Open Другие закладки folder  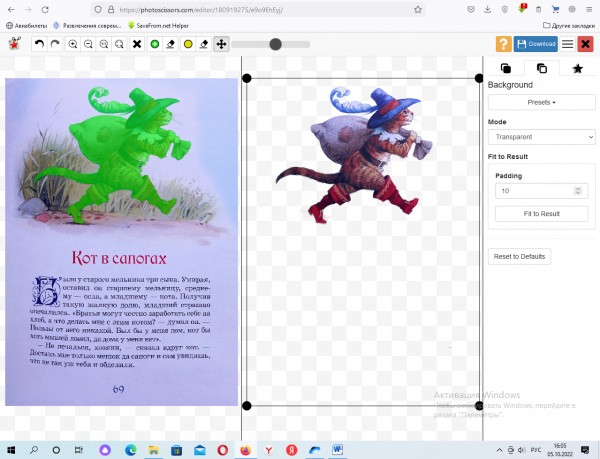[569, 26]
